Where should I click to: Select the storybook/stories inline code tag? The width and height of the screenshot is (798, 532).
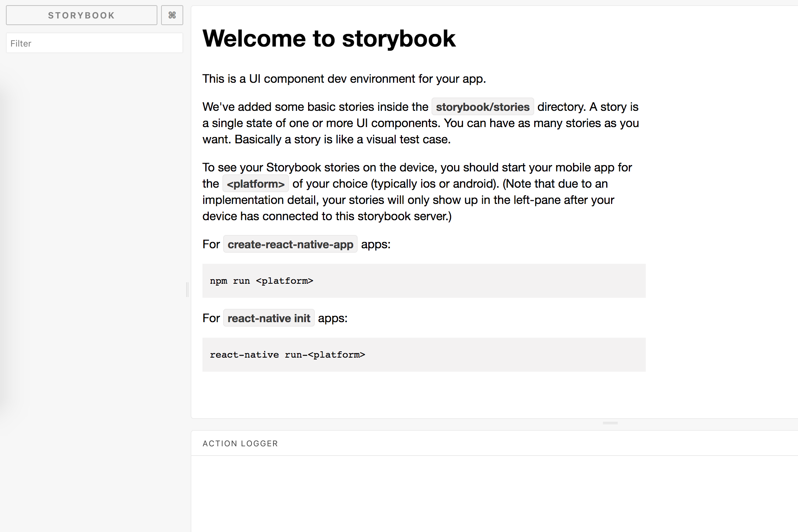pos(482,107)
